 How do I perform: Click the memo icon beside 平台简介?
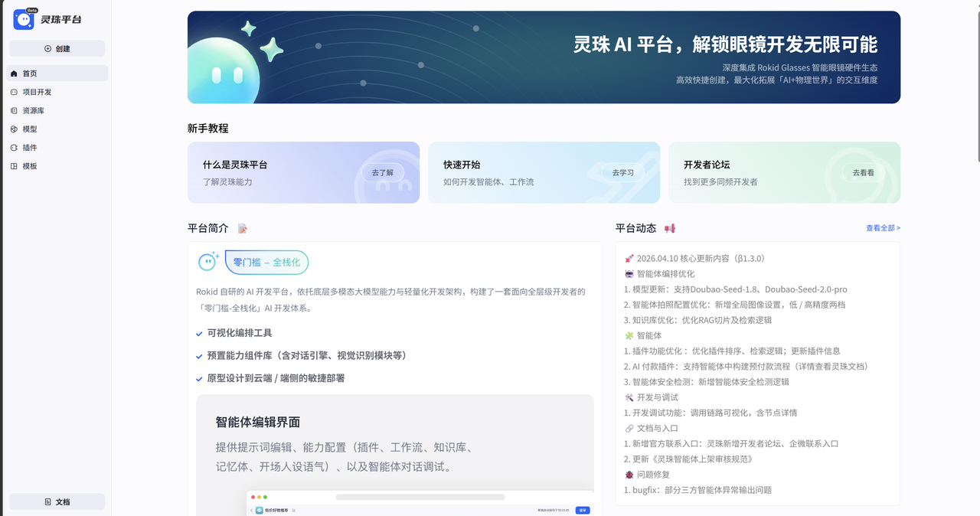[243, 227]
